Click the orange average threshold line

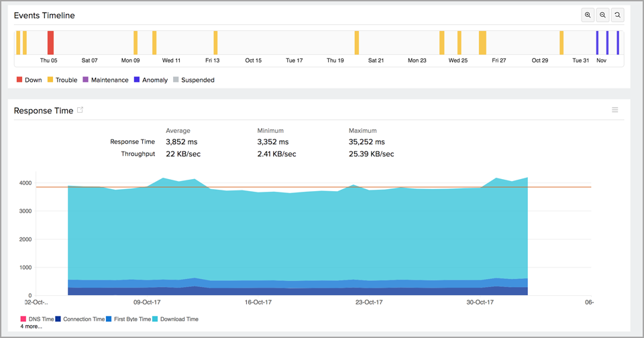[x=302, y=187]
